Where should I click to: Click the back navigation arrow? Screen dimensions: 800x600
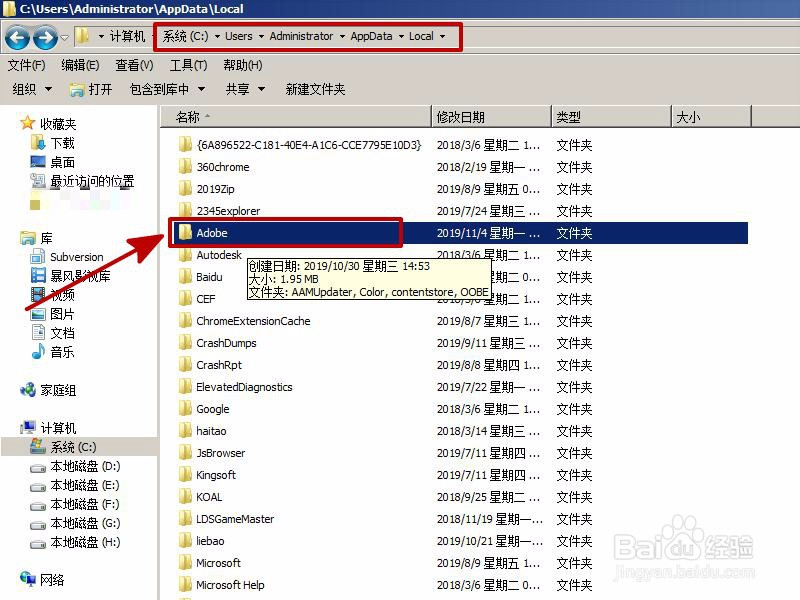tap(17, 37)
